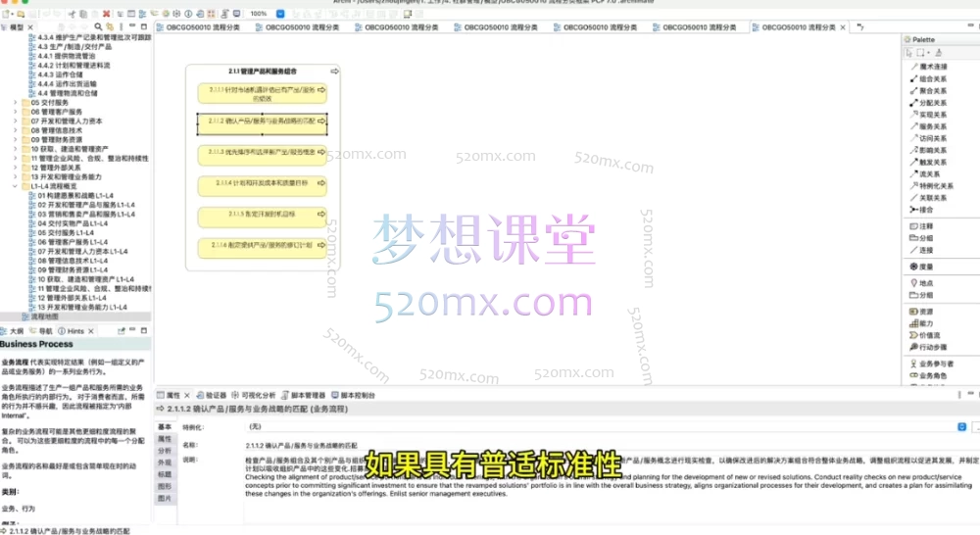The image size is (980, 535).
Task: Select the 度量 metric element tool
Action: [x=922, y=267]
